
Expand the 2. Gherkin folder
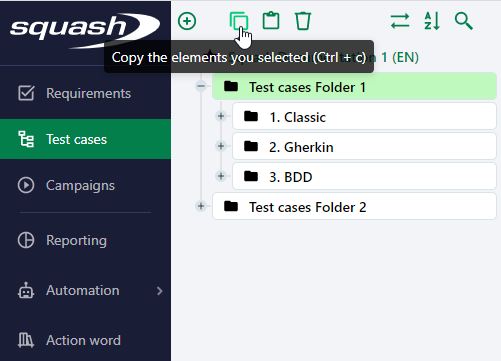pos(221,146)
